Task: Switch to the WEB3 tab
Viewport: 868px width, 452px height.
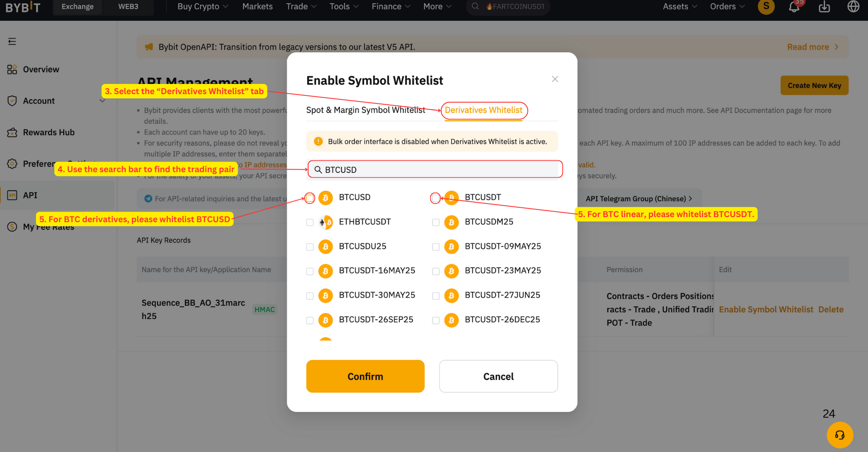Action: (128, 6)
